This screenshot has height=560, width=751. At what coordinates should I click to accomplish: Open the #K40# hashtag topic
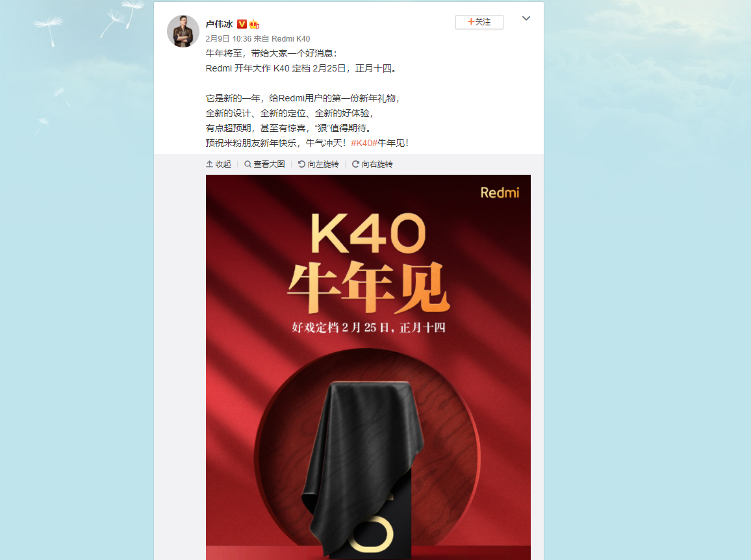364,143
